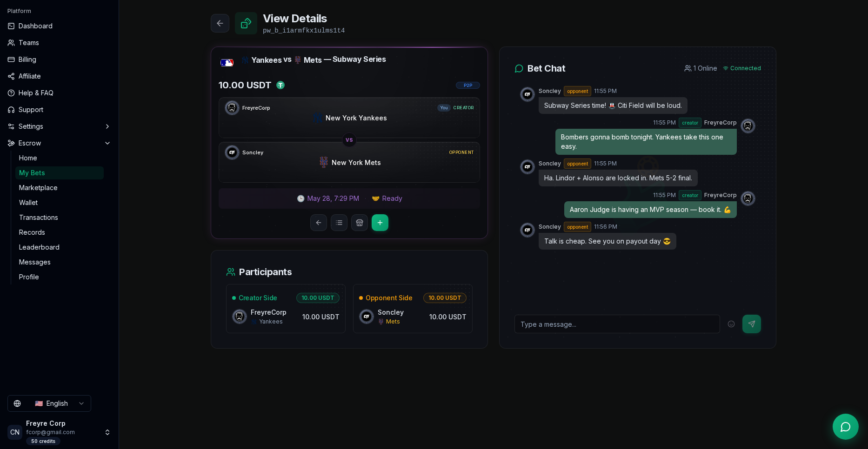
Task: Click the clock icon beside May 28 date
Action: click(301, 198)
